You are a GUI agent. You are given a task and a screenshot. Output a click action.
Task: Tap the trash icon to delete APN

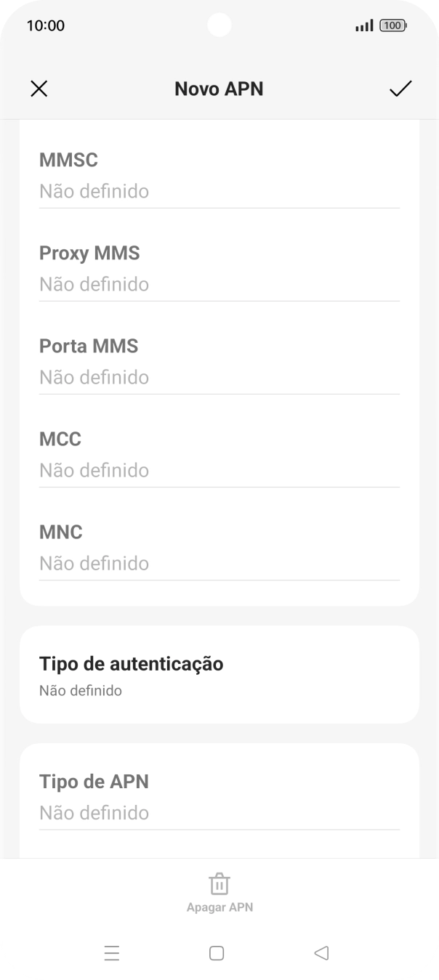pyautogui.click(x=219, y=884)
